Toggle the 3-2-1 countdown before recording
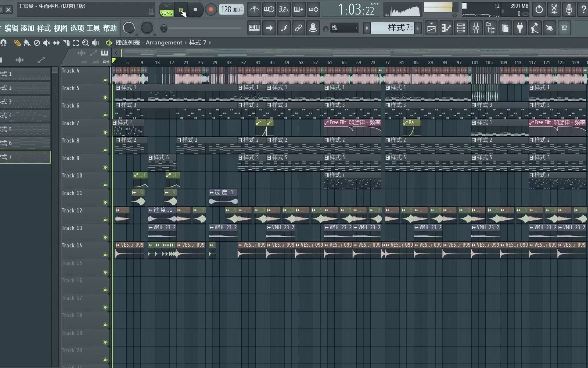The image size is (588, 368). [283, 9]
